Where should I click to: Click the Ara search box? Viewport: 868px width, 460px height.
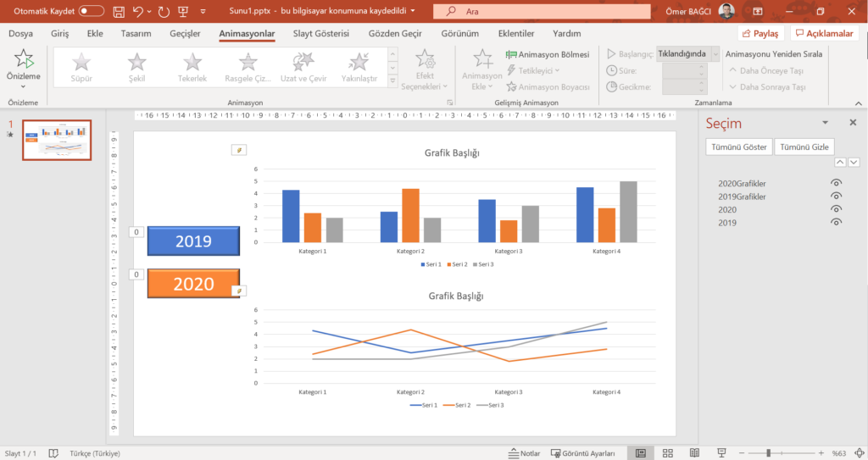[x=542, y=11]
